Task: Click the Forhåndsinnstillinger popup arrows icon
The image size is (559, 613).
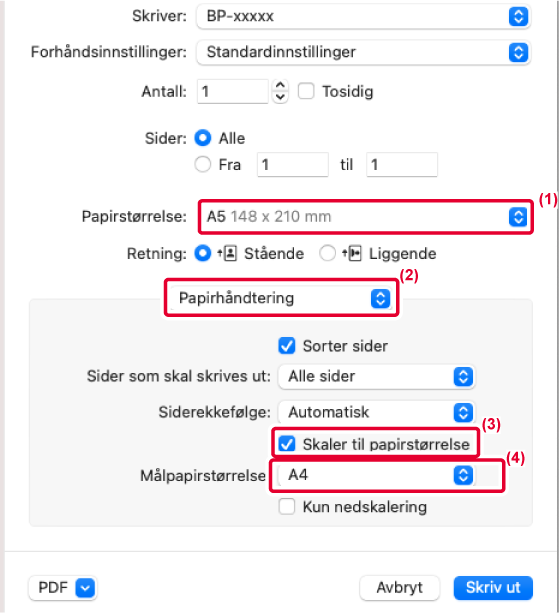Action: (x=518, y=52)
